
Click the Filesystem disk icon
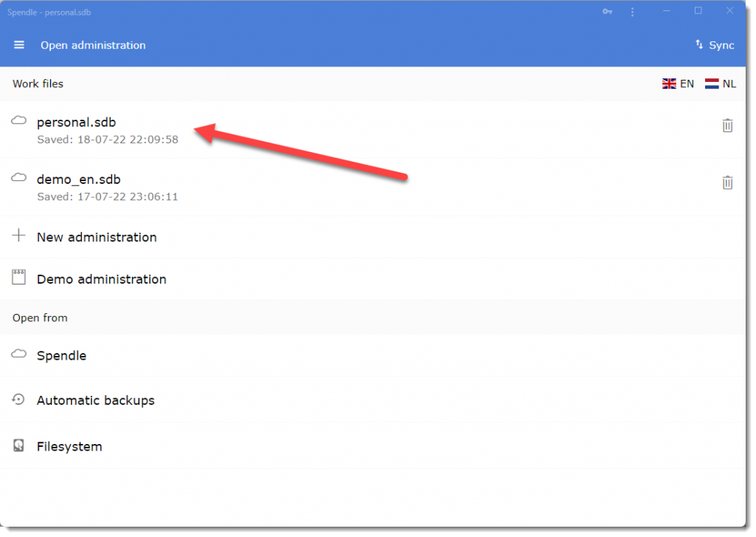click(x=18, y=445)
